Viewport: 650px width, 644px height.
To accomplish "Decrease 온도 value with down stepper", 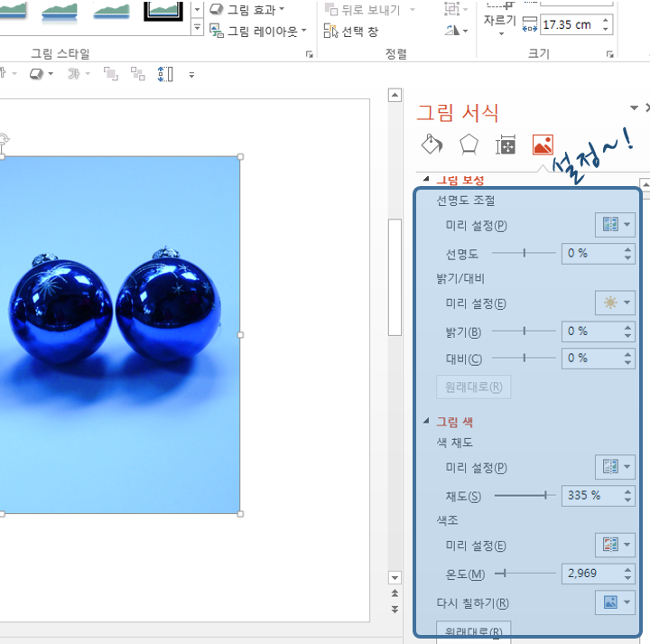I will (x=627, y=578).
